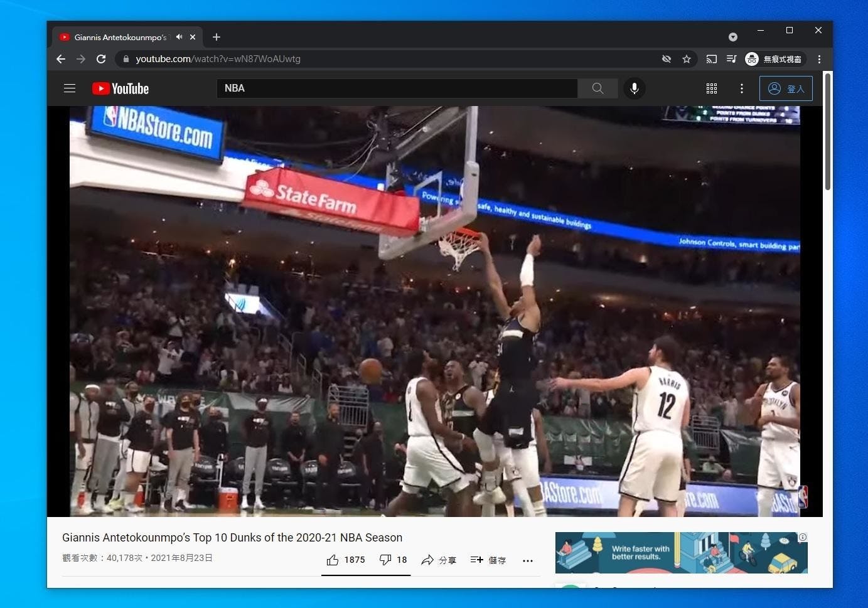Image resolution: width=868 pixels, height=608 pixels.
Task: Open the YouTube hamburger guide menu
Action: tap(70, 88)
